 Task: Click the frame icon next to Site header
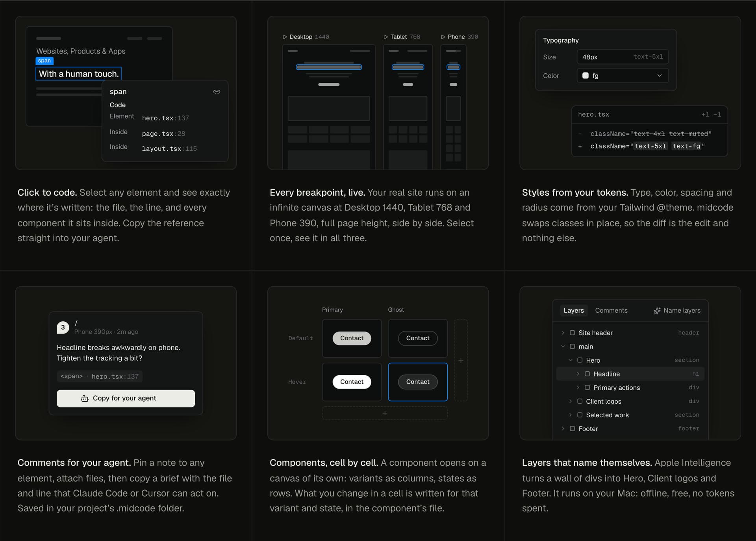[572, 333]
